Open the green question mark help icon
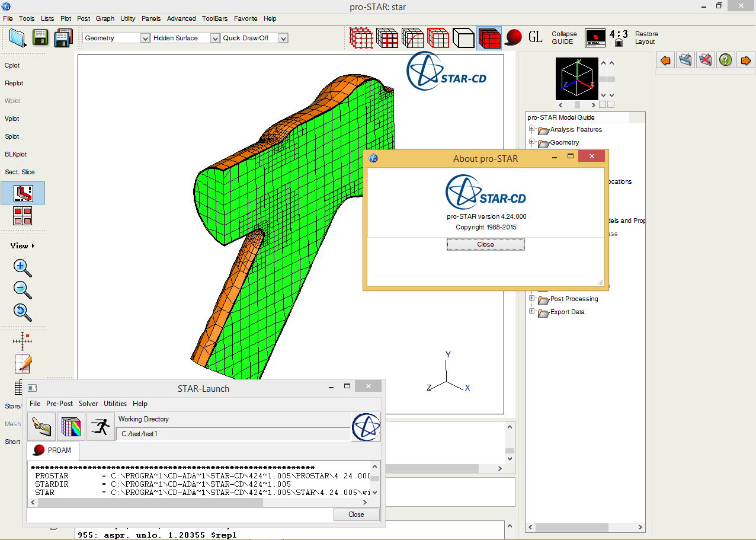Viewport: 756px width, 540px height. pos(726,60)
